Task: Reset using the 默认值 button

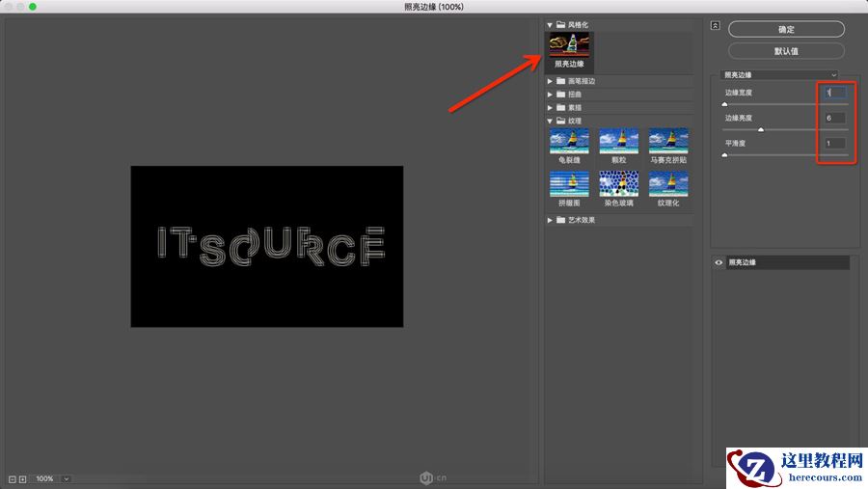Action: click(786, 51)
